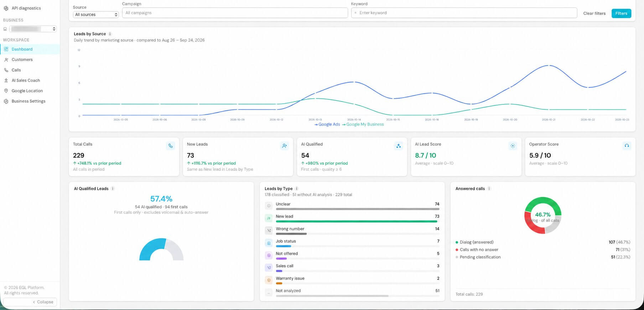Clear all filters
644x310 pixels.
click(594, 14)
